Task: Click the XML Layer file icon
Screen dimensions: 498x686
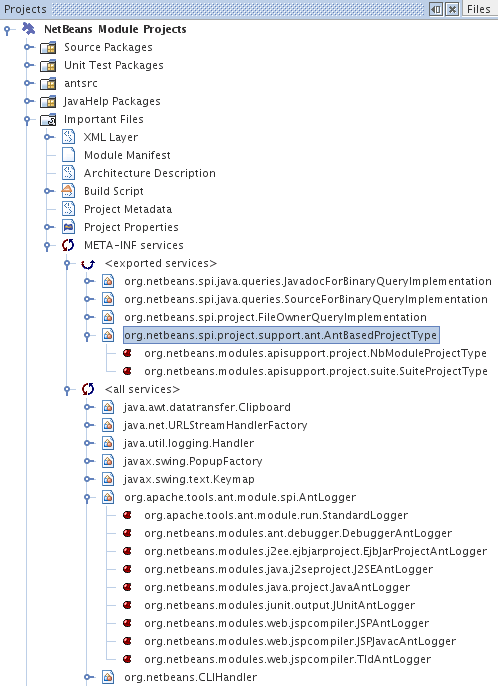Action: tap(68, 137)
